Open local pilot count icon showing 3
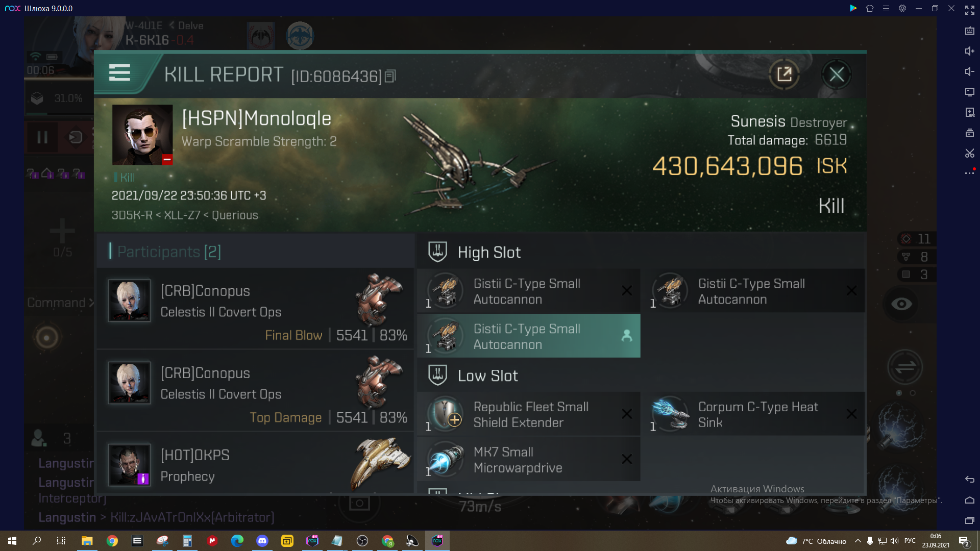The height and width of the screenshot is (551, 980). coord(39,438)
